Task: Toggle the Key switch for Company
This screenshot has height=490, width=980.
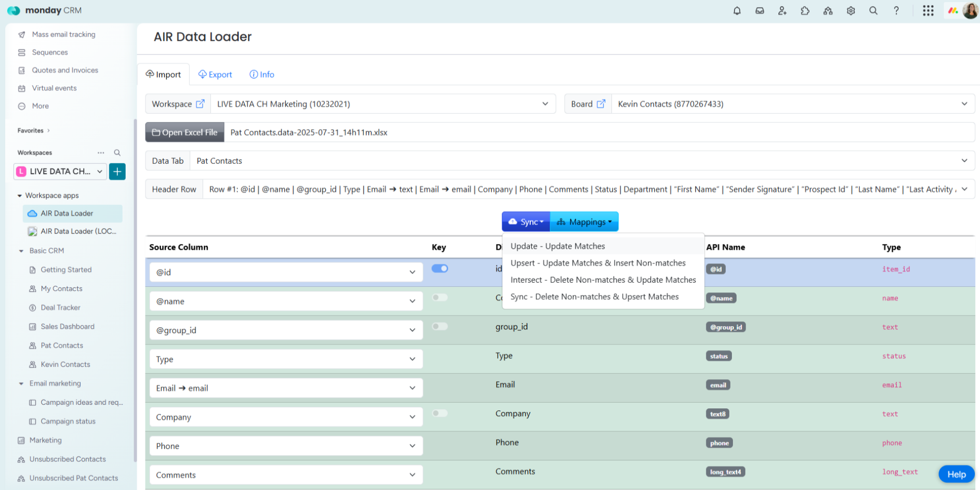Action: click(439, 413)
